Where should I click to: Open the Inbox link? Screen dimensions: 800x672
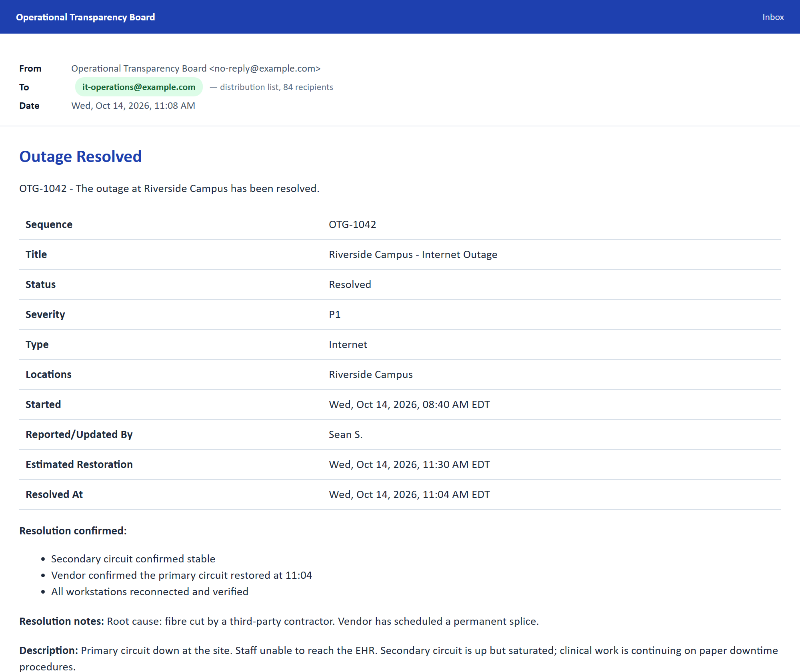[x=773, y=17]
